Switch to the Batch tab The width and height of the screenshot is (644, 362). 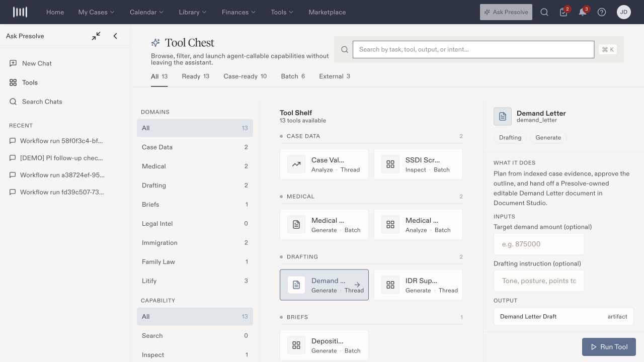pos(293,76)
